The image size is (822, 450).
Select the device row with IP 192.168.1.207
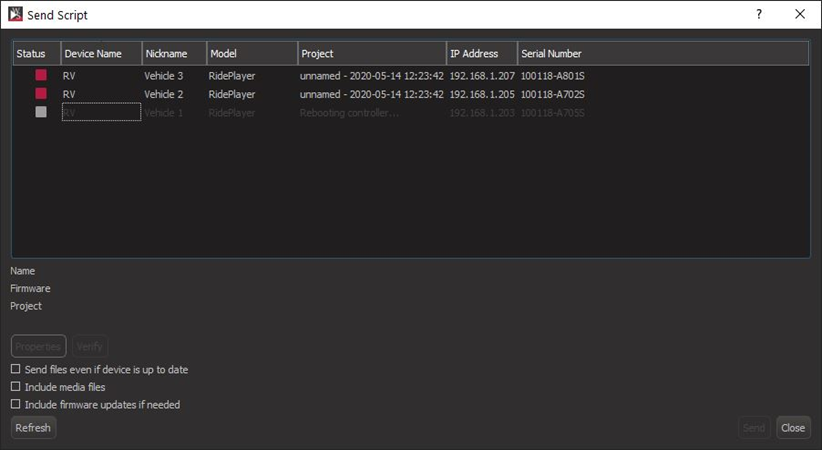click(411, 76)
